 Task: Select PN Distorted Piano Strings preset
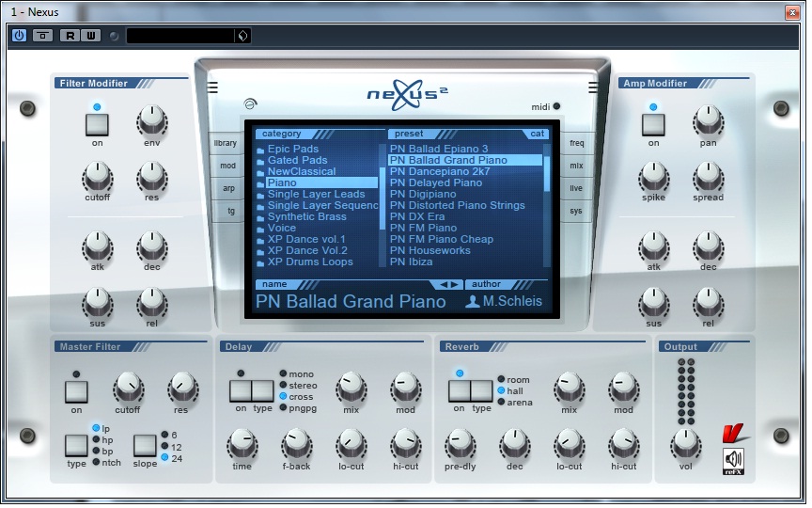click(458, 206)
